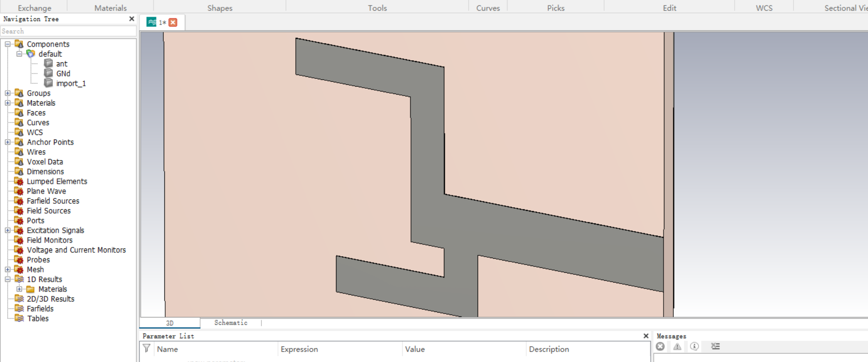Select the Components label in tree
The width and height of the screenshot is (868, 362).
pos(48,44)
